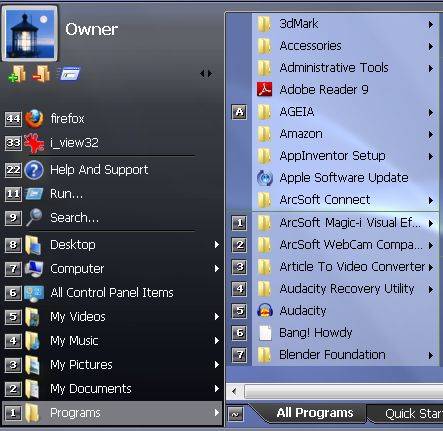Launch Audacity headphones icon
Viewport: 443px width, 431px height.
point(265,310)
